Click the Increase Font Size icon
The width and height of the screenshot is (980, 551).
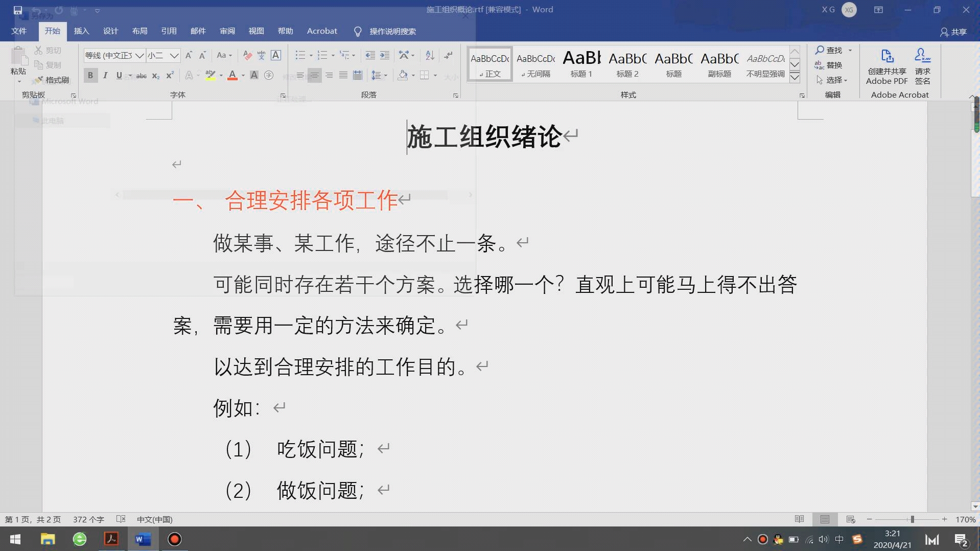(x=189, y=55)
